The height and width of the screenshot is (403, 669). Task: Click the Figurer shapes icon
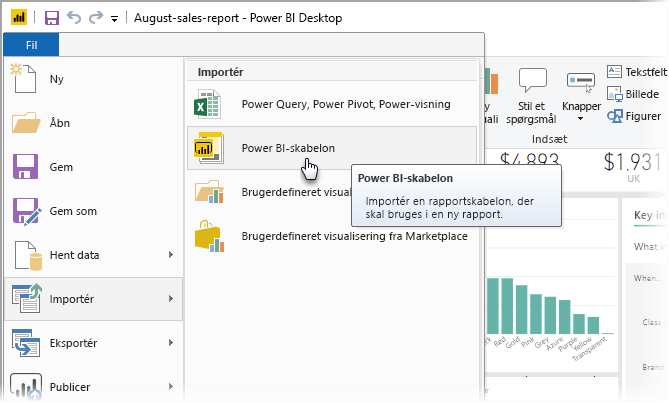point(614,116)
